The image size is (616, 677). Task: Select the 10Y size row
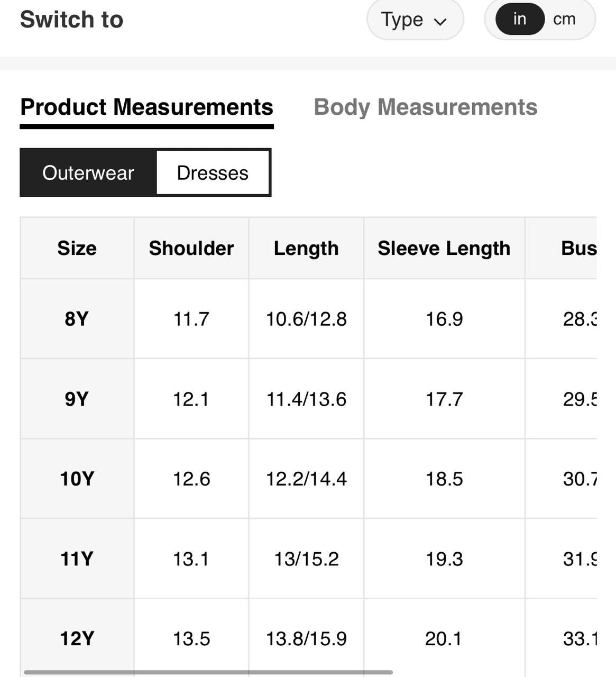(x=77, y=479)
